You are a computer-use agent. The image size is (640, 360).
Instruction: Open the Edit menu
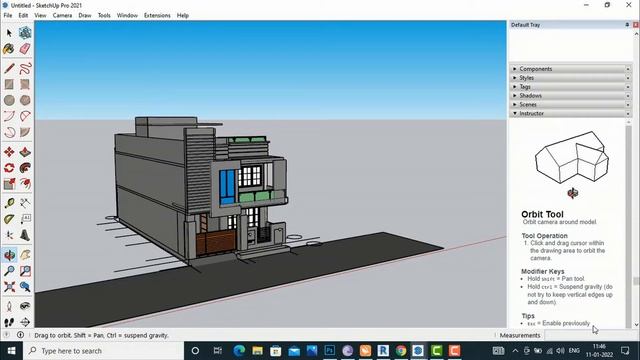23,16
